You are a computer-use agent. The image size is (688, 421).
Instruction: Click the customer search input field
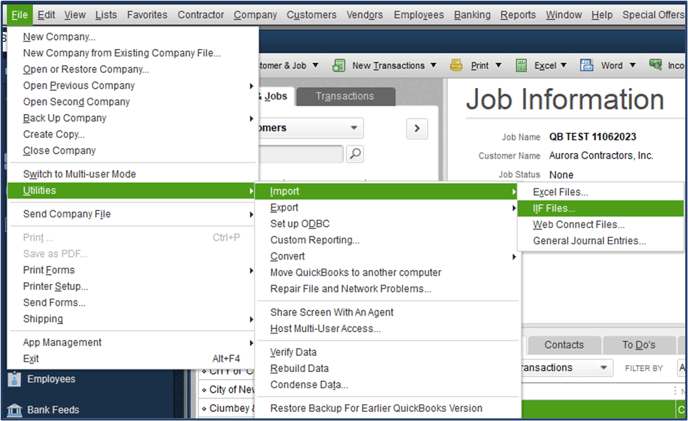pyautogui.click(x=301, y=154)
